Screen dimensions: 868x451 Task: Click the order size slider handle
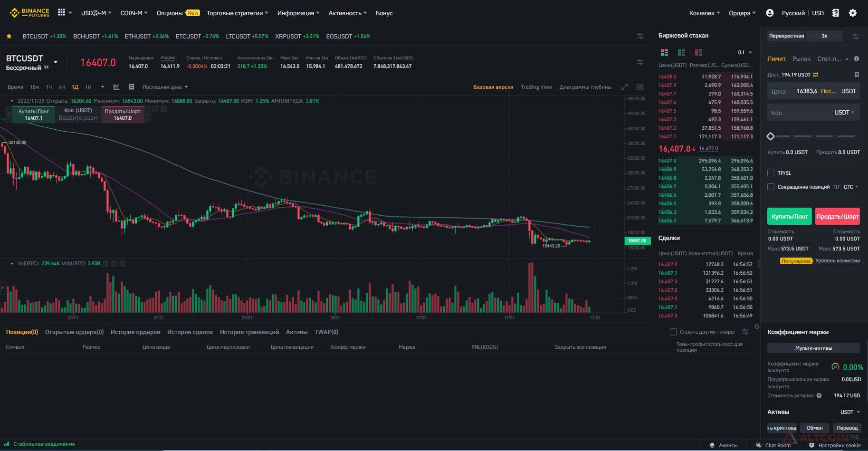point(771,136)
